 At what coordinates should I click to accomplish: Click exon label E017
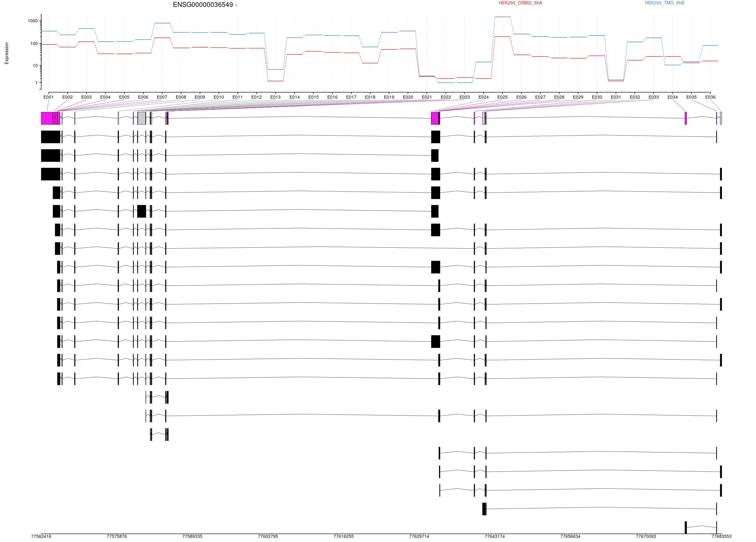[351, 97]
